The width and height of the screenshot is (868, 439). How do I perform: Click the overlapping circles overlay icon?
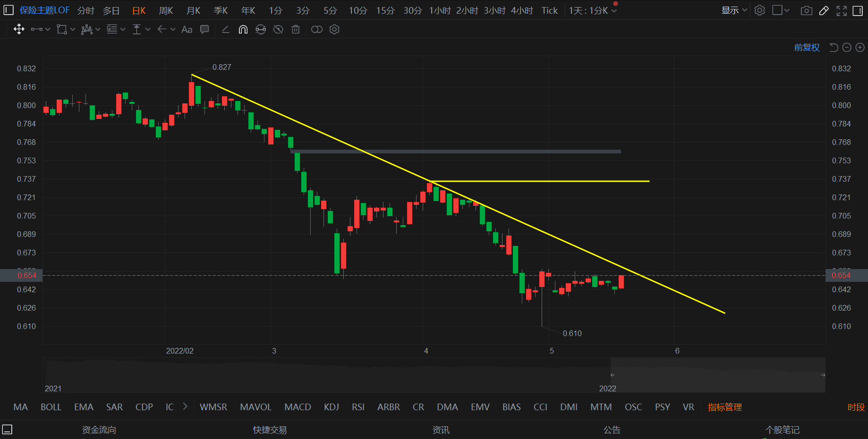317,29
